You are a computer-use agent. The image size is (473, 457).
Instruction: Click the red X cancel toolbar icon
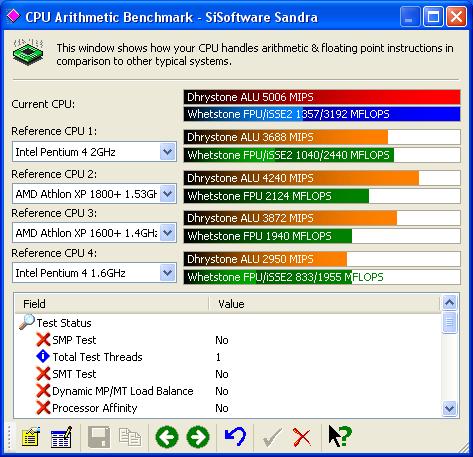pos(302,437)
